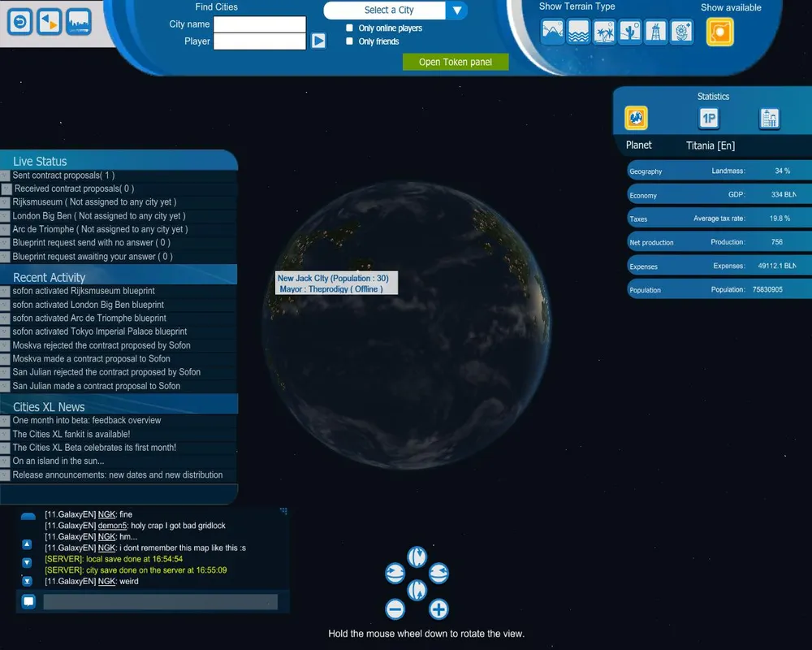812x650 pixels.
Task: Check the Only friends option
Action: pyautogui.click(x=349, y=41)
